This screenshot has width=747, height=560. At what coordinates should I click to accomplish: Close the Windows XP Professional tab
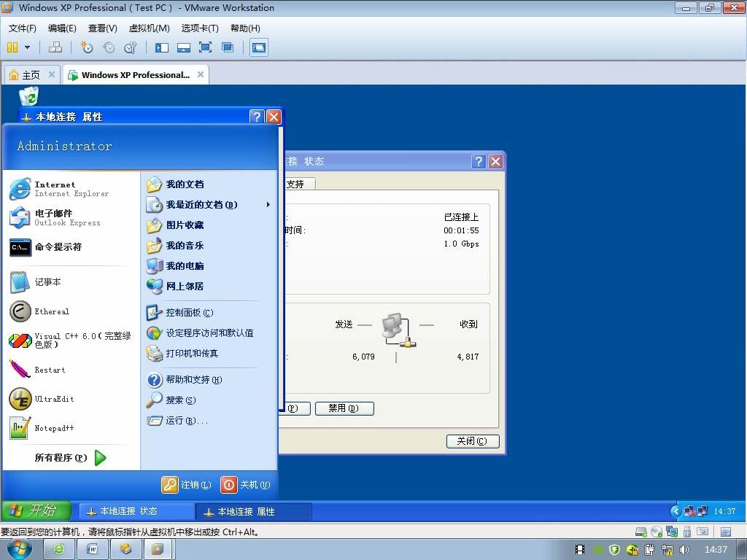[201, 74]
